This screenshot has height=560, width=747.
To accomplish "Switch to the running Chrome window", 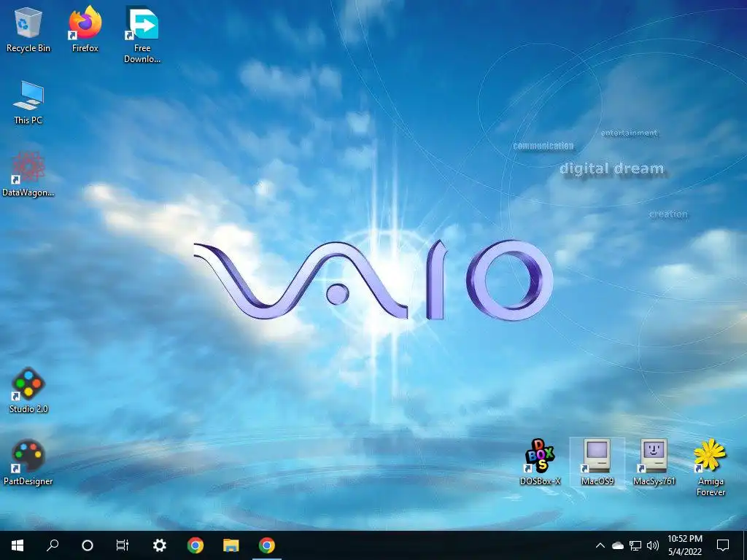I will click(x=267, y=545).
